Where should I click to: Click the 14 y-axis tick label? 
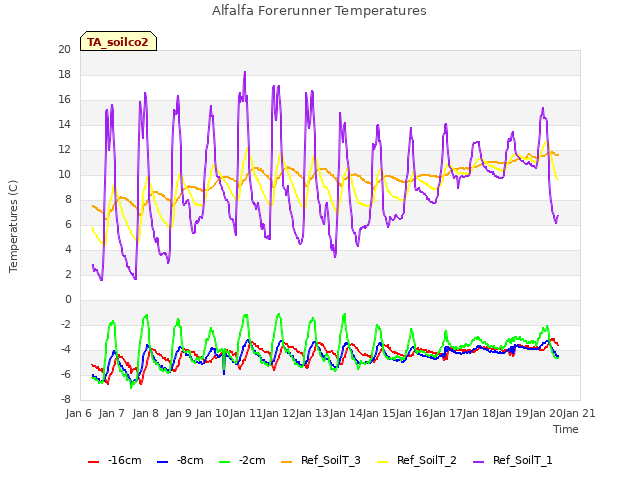point(64,124)
